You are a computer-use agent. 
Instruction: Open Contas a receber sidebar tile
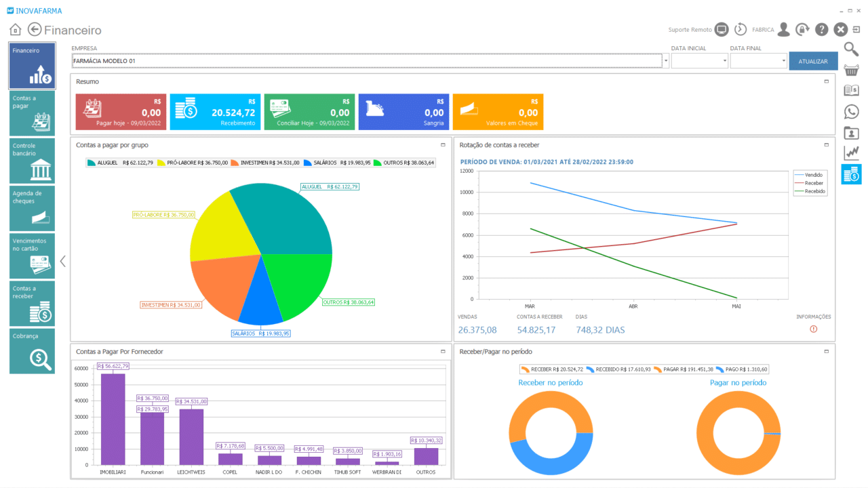[x=32, y=304]
